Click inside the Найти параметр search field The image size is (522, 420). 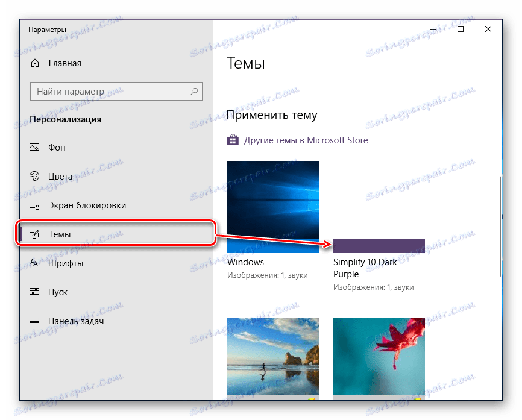click(108, 91)
